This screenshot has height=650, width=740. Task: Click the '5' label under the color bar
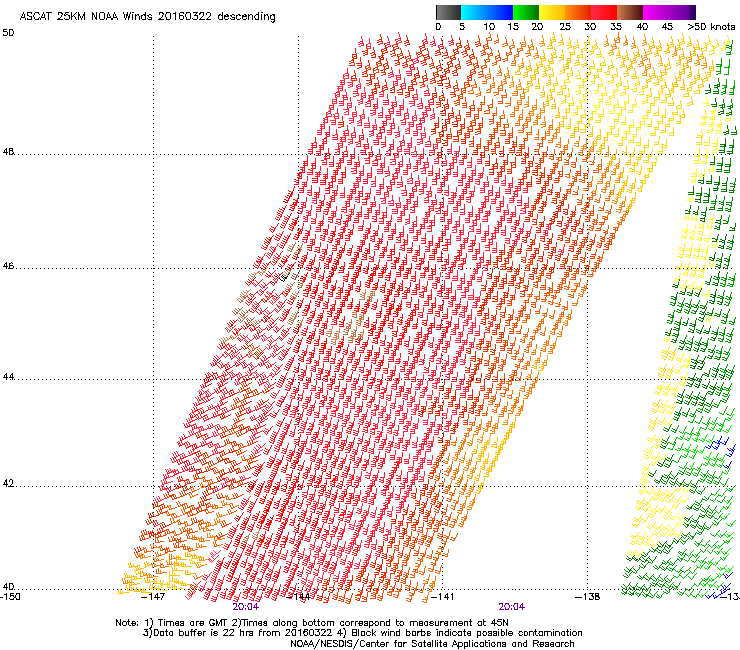point(462,27)
